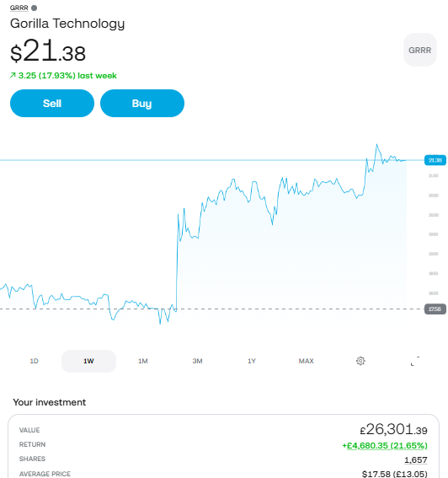Click grey status dot beside GRRR

(x=35, y=8)
